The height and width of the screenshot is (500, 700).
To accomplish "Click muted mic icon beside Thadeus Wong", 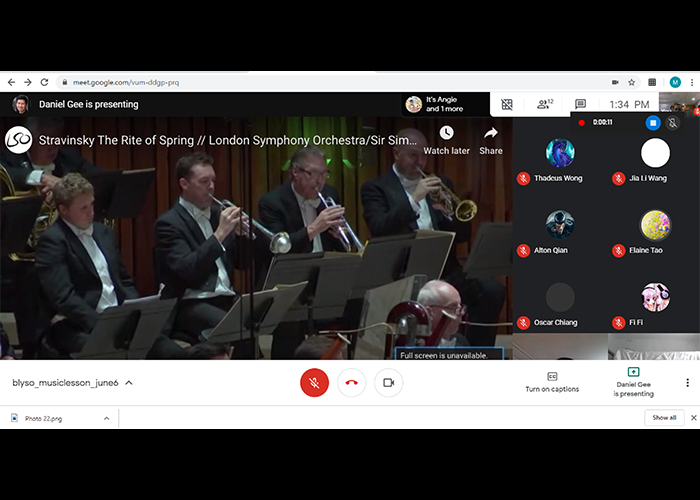I will (x=523, y=179).
